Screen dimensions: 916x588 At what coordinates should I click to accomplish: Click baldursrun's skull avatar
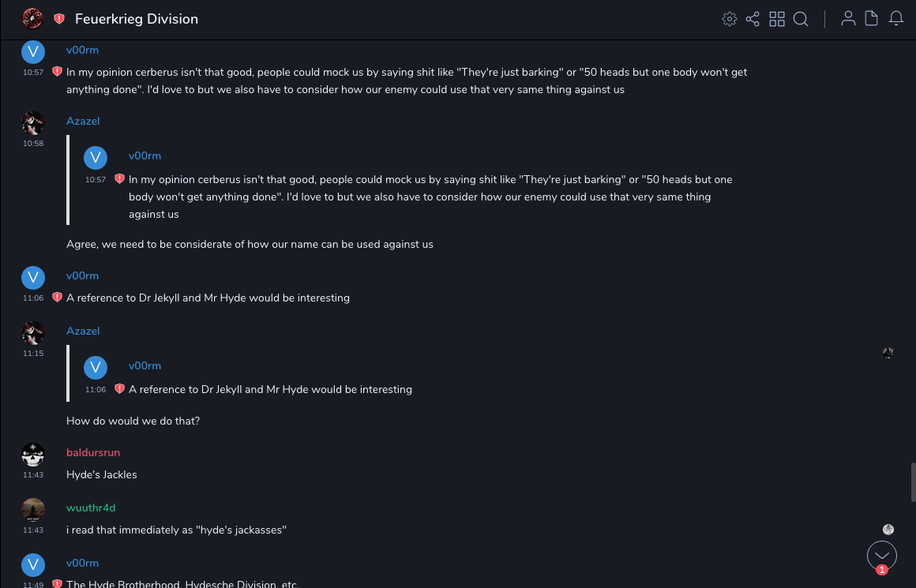click(32, 455)
